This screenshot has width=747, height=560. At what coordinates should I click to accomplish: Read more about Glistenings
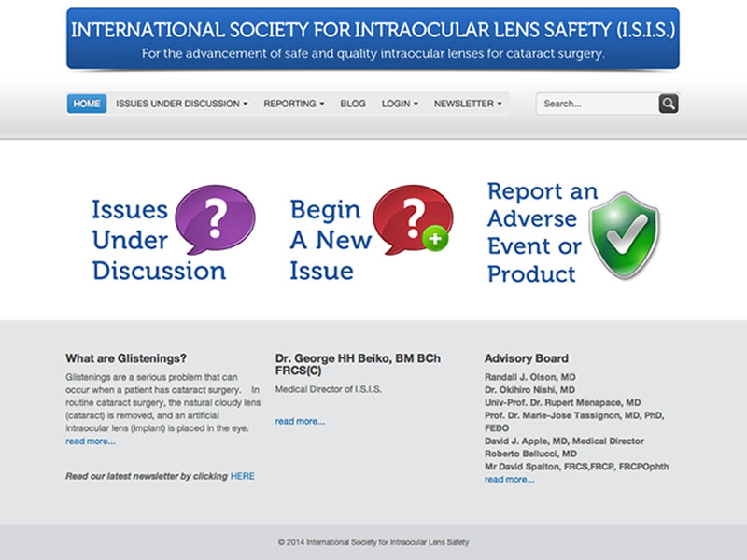[x=91, y=441]
